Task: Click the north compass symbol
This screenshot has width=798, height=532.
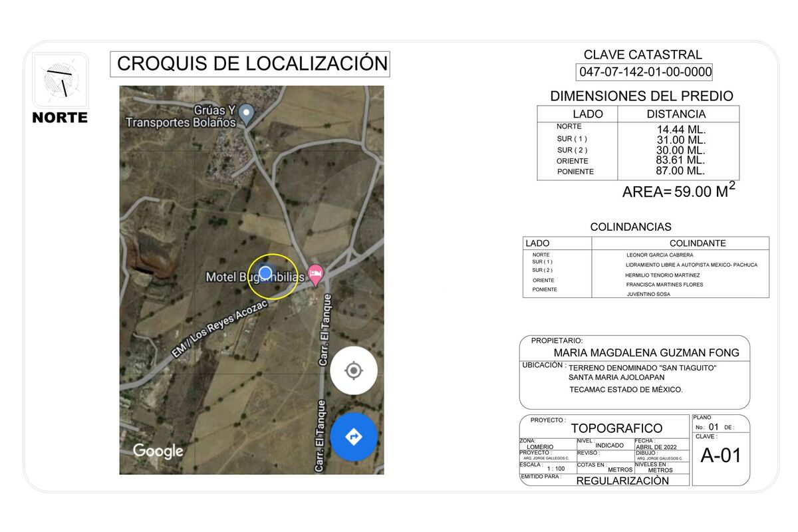Action: pyautogui.click(x=60, y=80)
